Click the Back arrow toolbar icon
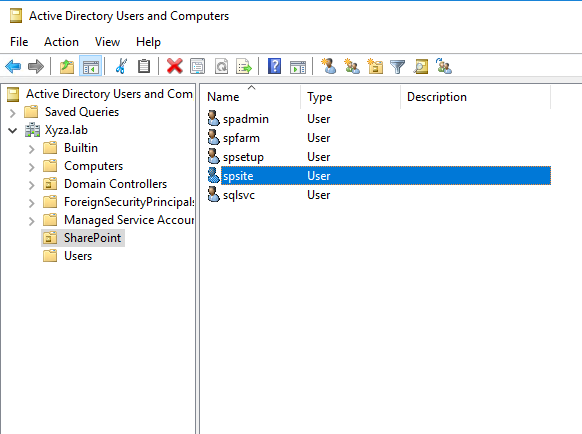This screenshot has height=434, width=582. point(13,67)
